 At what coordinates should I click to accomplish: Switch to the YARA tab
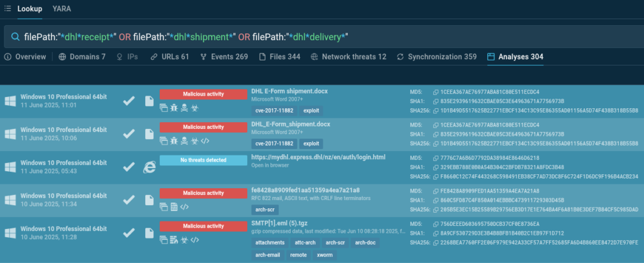tap(61, 8)
